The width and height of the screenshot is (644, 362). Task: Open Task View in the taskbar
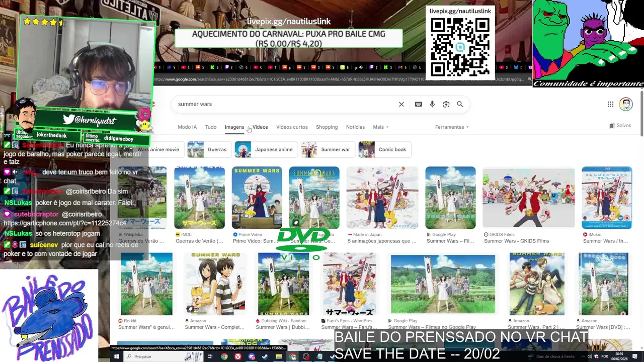tap(210, 356)
